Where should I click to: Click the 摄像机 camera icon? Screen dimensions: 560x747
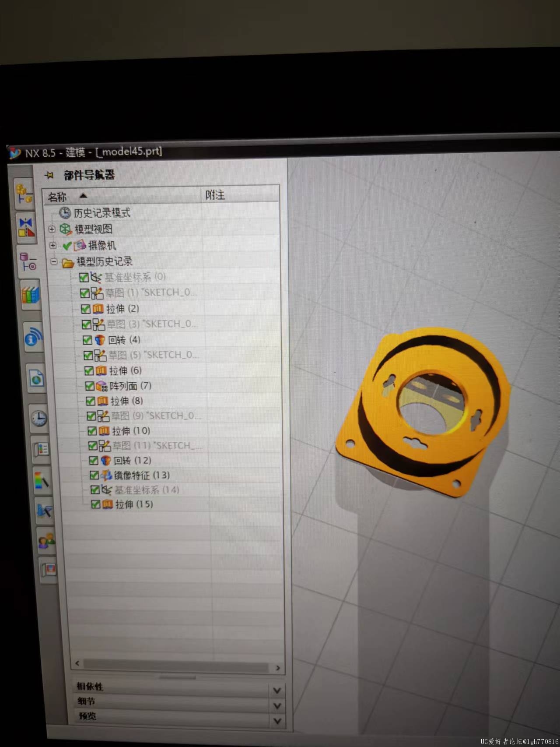coord(80,245)
